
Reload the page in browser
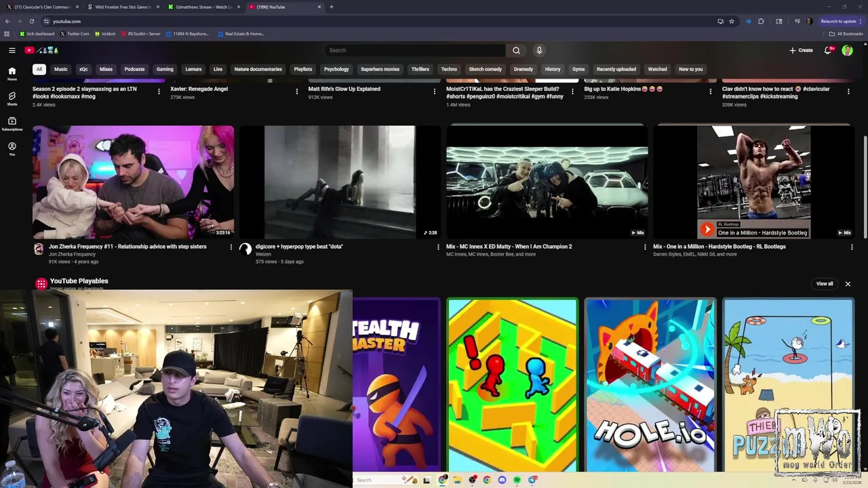31,21
